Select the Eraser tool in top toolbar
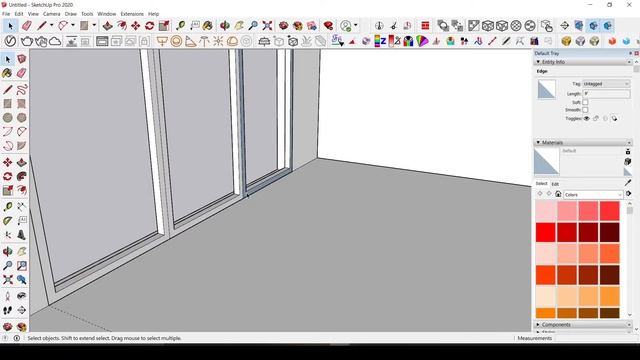The width and height of the screenshot is (640, 360). tap(27, 26)
